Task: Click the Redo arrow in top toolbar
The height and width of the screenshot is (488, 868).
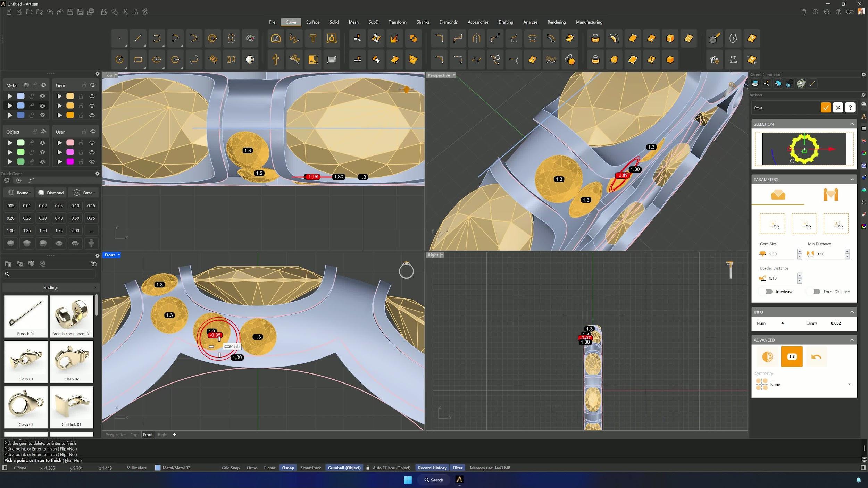Action: tap(60, 12)
